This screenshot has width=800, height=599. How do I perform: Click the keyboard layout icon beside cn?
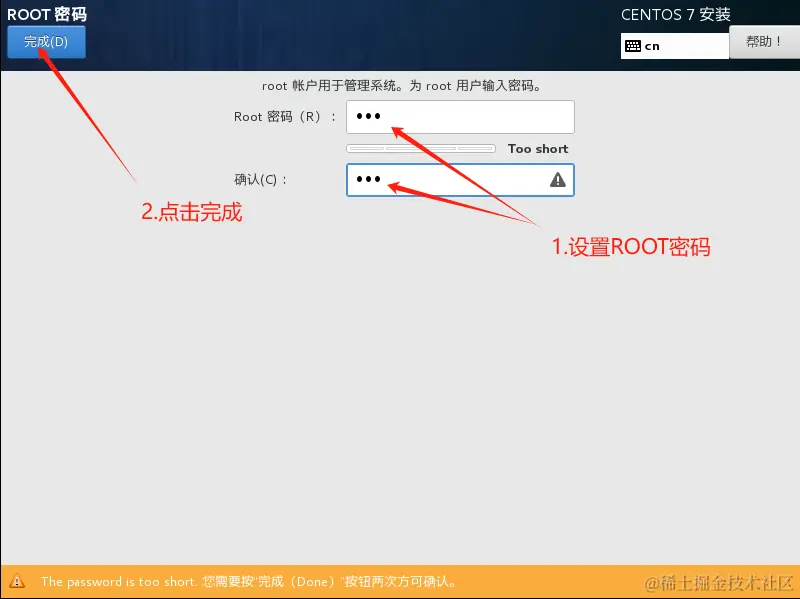(633, 46)
